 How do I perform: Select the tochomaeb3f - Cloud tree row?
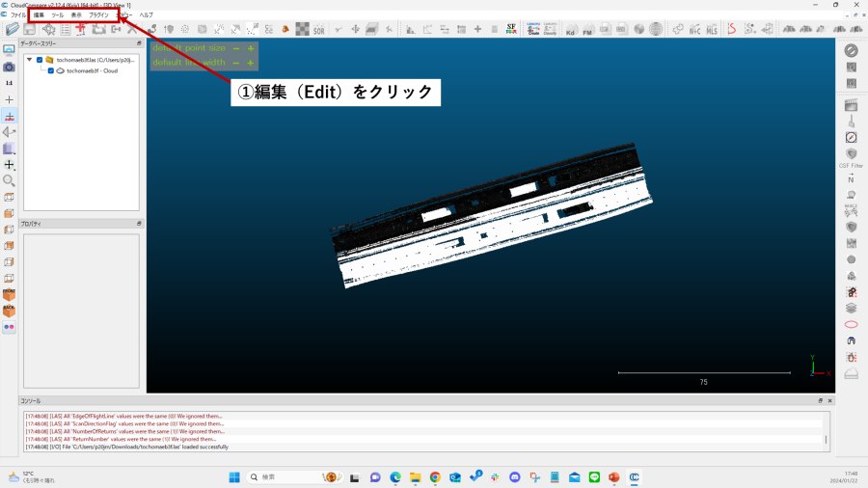tap(92, 70)
